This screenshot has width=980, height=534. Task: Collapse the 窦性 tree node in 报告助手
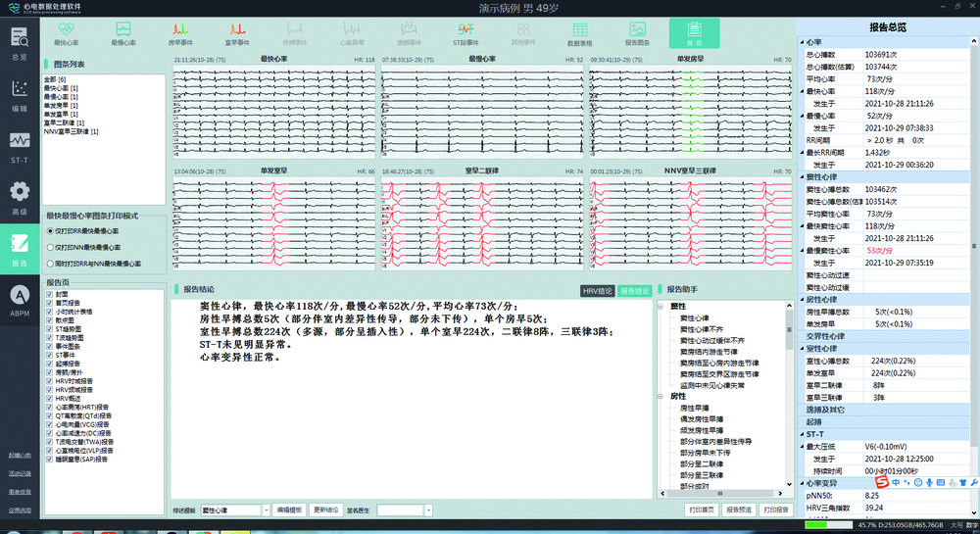[661, 308]
